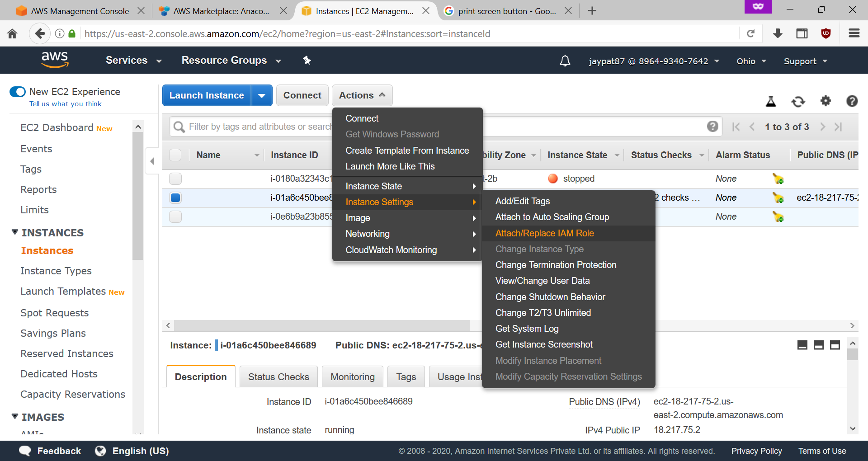Open browser downloads arrow
The height and width of the screenshot is (461, 868).
point(778,33)
